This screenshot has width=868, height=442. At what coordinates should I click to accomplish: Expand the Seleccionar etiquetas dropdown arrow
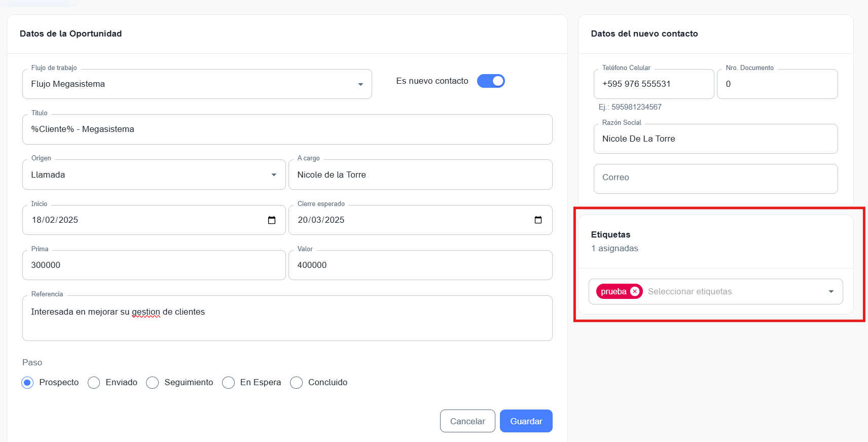[831, 292]
